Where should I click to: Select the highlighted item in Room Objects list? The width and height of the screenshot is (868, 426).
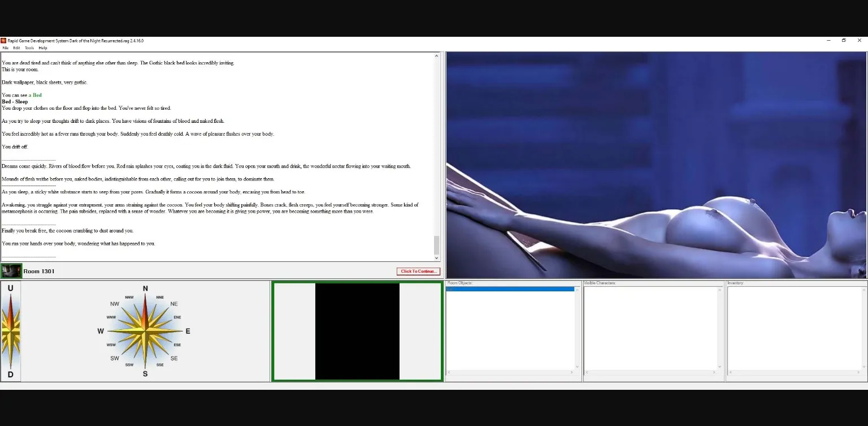[510, 289]
